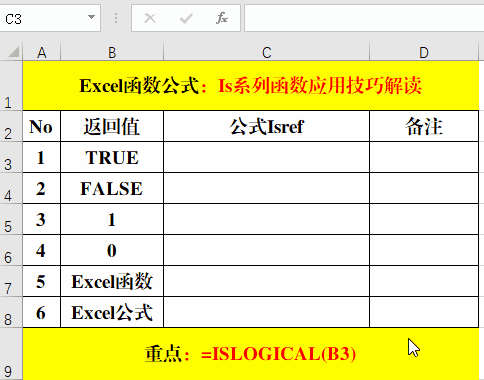Select cell A7 with number 5
Image resolution: width=484 pixels, height=380 pixels.
42,281
